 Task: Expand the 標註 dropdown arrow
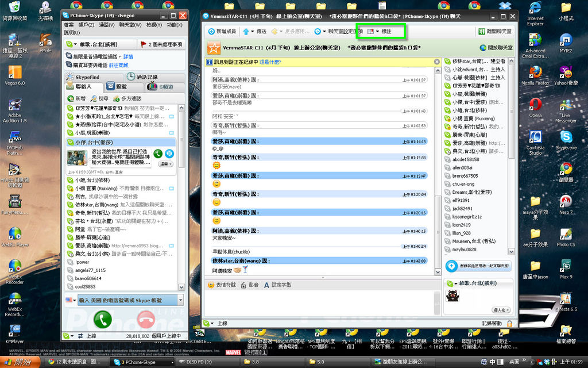click(377, 32)
